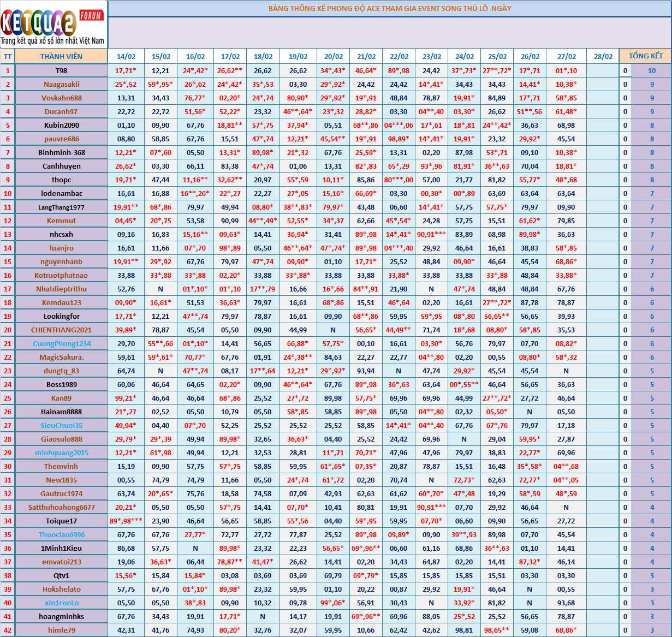Select the 26/02 date header
The width and height of the screenshot is (672, 637).
(530, 56)
